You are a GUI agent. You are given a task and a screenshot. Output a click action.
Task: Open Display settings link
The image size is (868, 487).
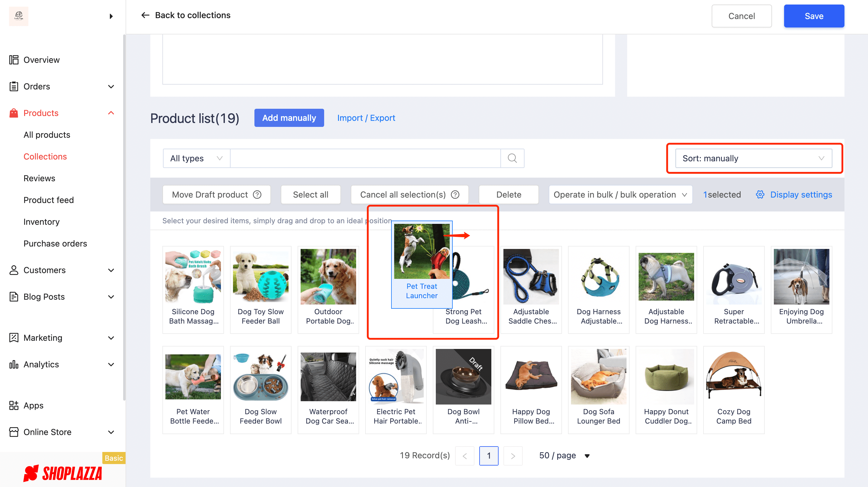[x=801, y=195]
